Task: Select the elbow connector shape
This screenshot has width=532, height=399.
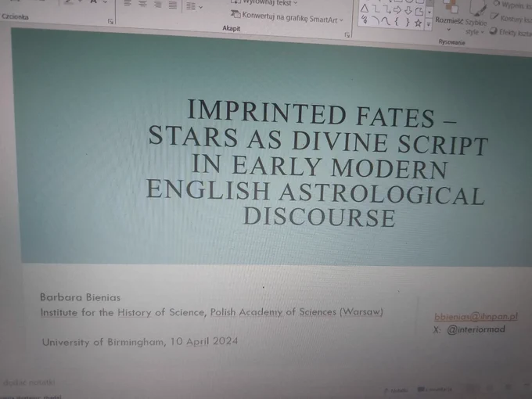Action: pyautogui.click(x=376, y=9)
